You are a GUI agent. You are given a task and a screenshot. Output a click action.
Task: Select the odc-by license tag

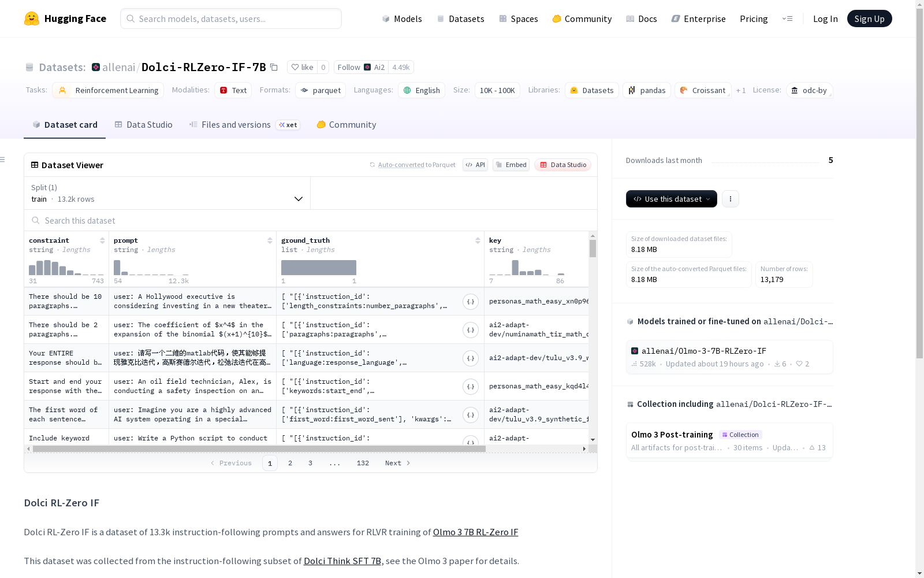(809, 90)
